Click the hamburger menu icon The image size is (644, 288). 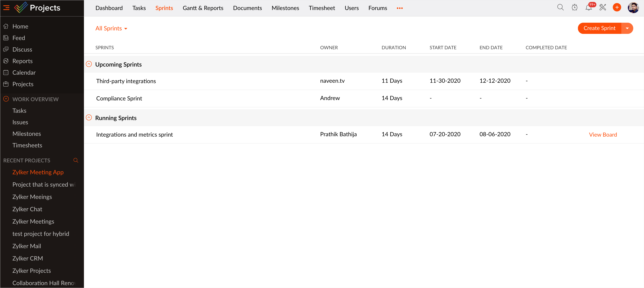click(6, 8)
